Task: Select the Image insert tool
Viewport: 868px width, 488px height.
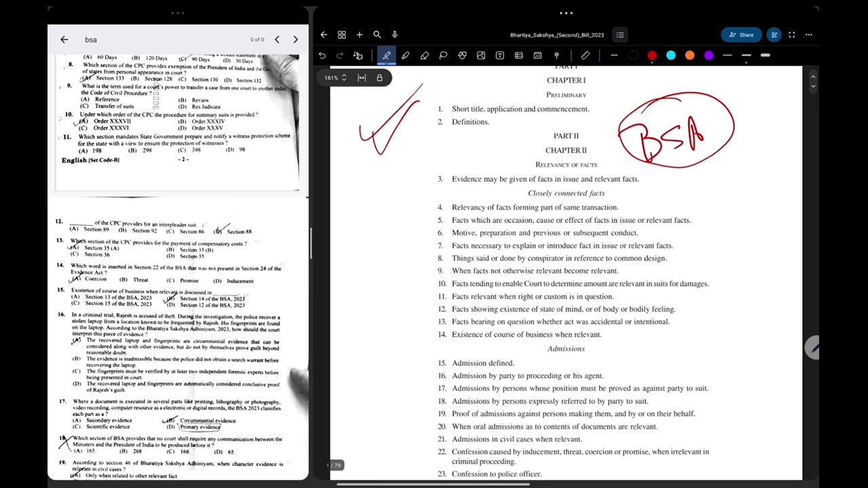Action: click(481, 56)
